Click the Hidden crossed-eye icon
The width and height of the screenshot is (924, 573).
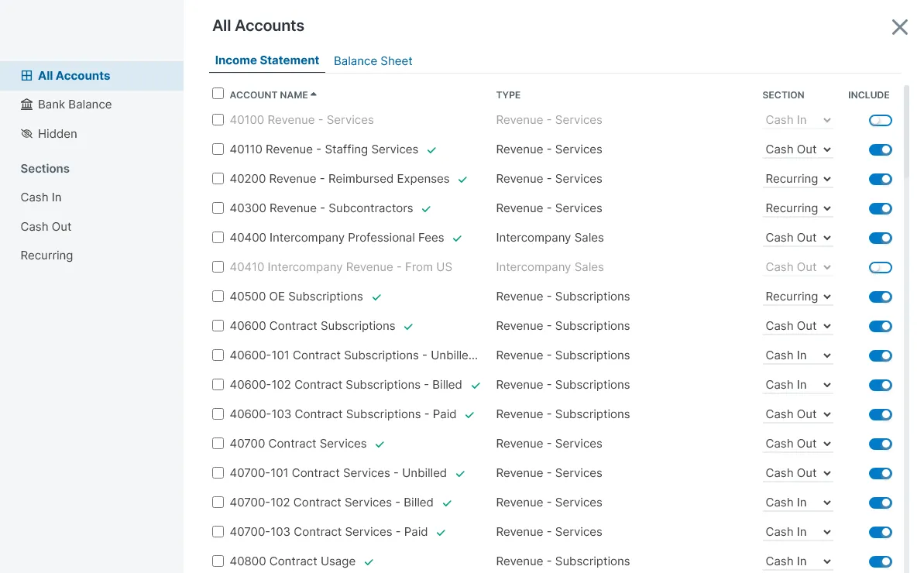coord(26,134)
